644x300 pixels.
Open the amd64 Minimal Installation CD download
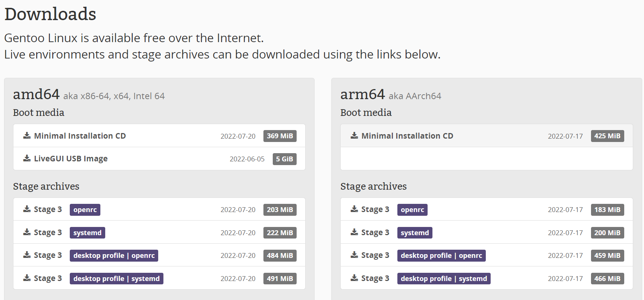80,136
